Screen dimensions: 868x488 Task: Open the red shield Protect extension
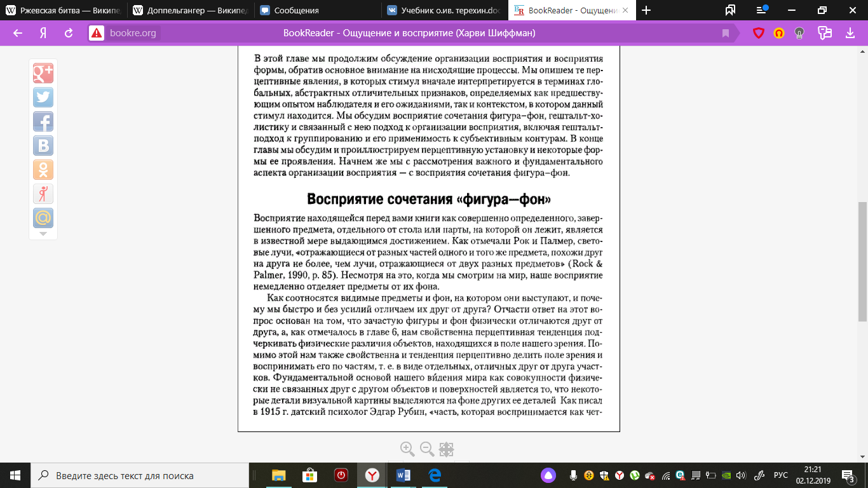coord(759,33)
